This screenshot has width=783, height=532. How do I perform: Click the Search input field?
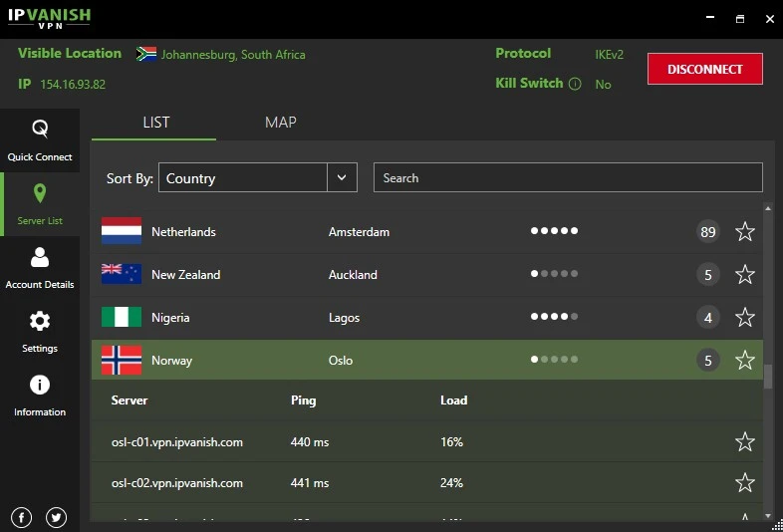[568, 178]
